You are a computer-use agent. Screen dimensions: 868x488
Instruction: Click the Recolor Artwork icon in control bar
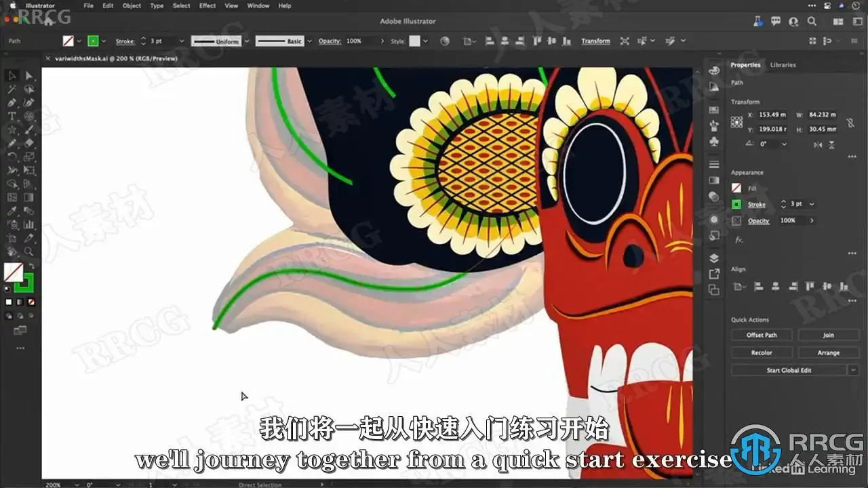445,41
